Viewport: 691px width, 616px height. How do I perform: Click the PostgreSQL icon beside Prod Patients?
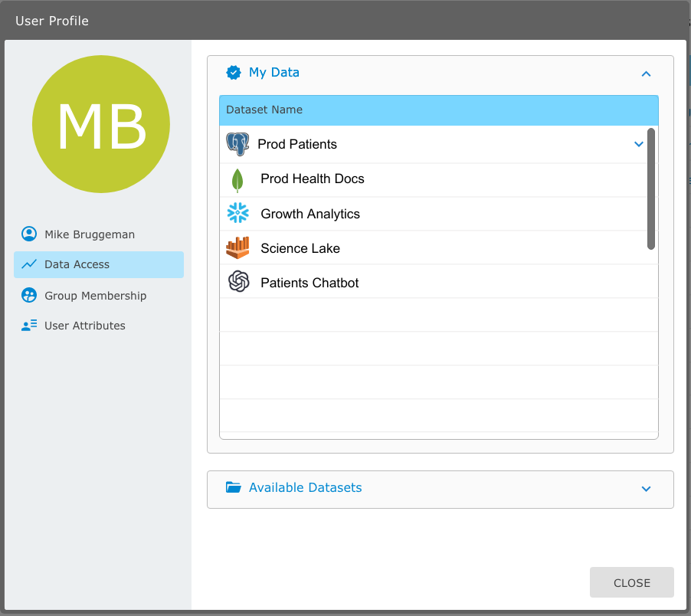coord(237,144)
